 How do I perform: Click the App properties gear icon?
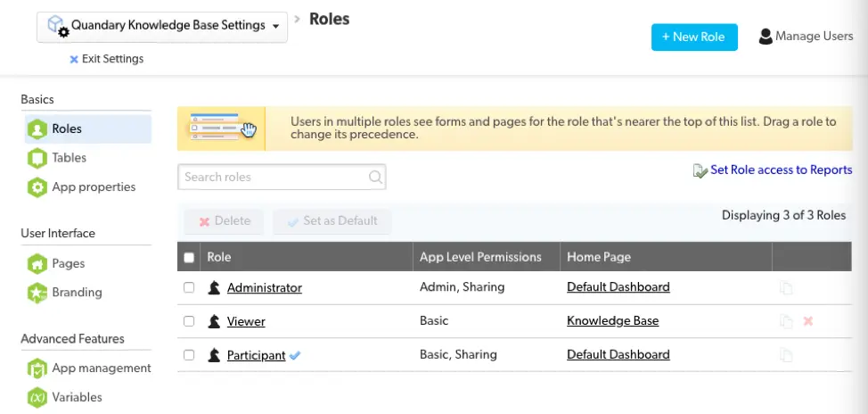click(37, 187)
